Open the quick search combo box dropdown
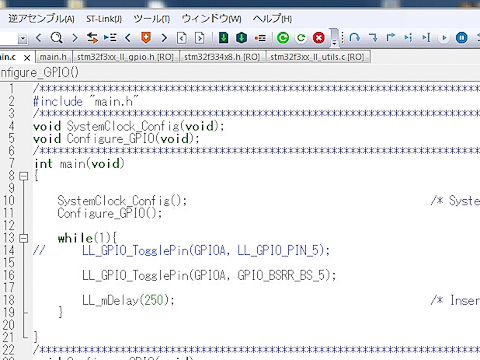 (22, 39)
